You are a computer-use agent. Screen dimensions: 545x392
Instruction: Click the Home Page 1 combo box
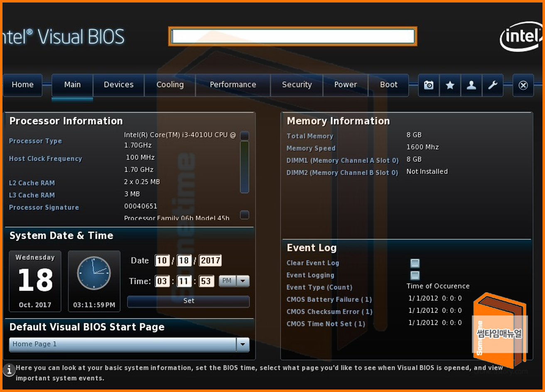(129, 344)
